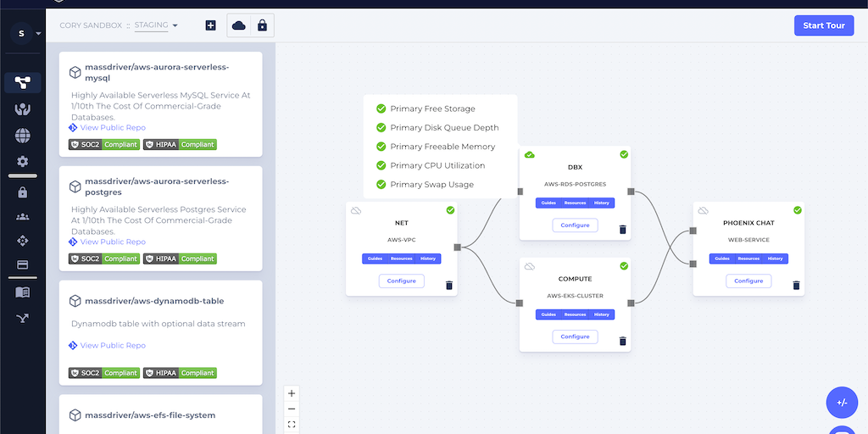Image resolution: width=868 pixels, height=434 pixels.
Task: Zoom in the canvas with plus control
Action: point(292,393)
